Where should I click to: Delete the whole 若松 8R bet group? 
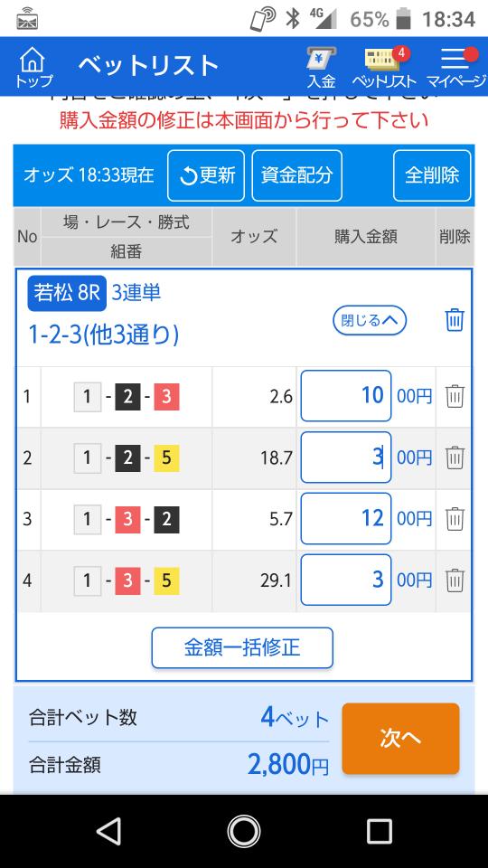455,320
